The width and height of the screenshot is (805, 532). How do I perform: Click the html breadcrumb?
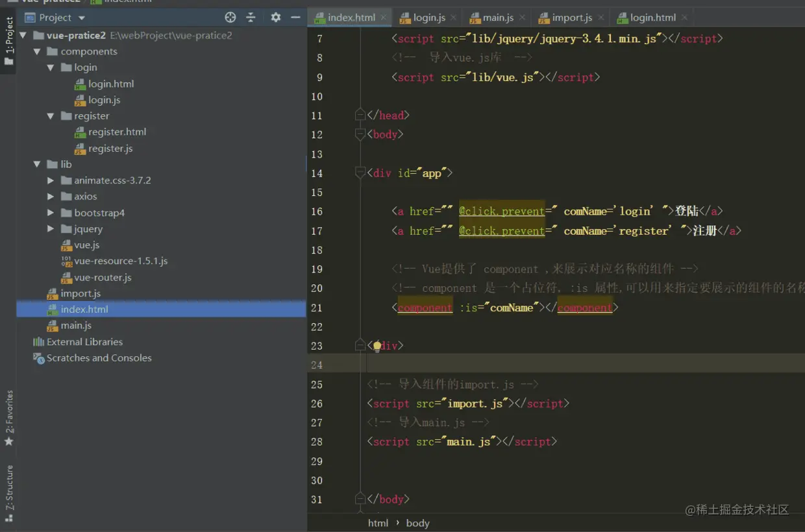coord(378,523)
